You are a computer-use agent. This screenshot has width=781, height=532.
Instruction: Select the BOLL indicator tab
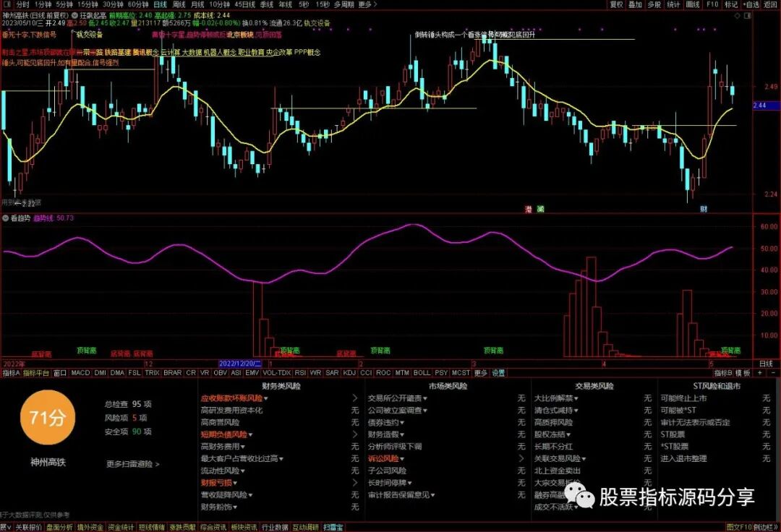point(422,373)
